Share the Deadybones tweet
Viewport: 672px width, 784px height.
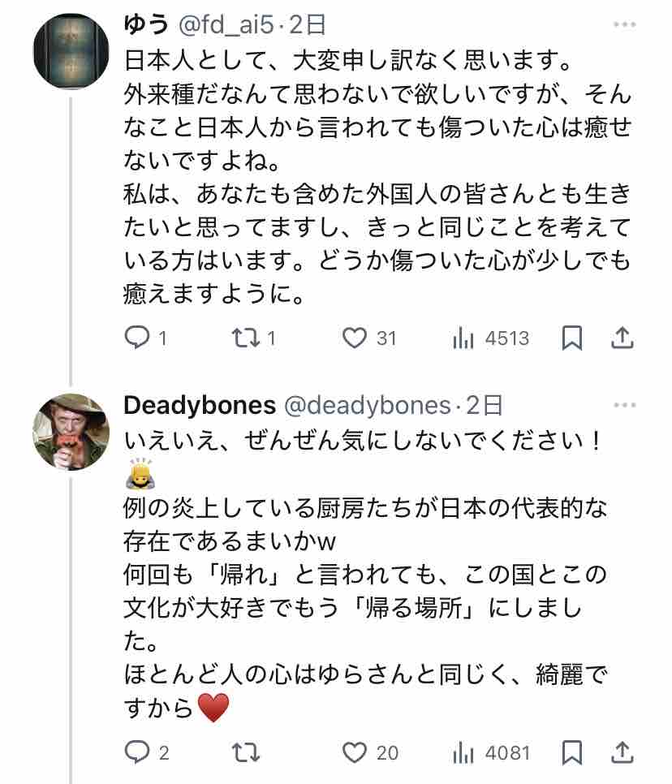pos(622,752)
